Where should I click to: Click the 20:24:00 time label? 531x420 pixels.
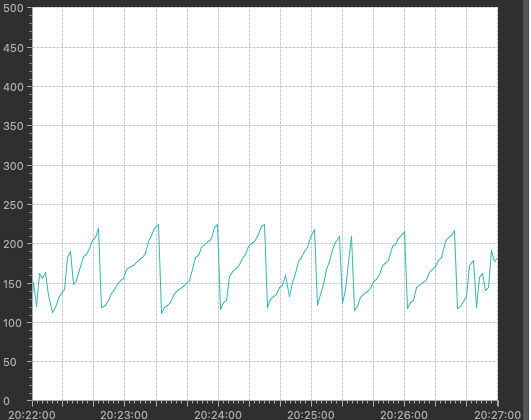[x=218, y=415]
